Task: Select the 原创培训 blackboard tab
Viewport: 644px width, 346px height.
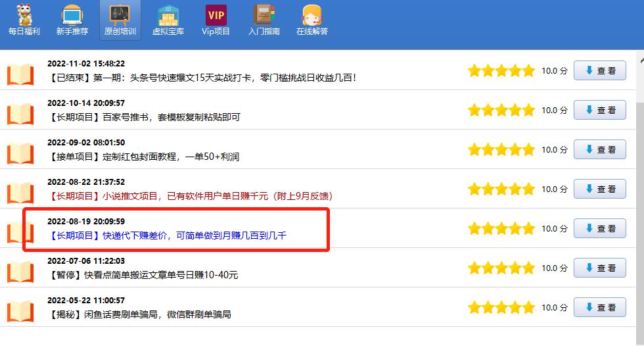Action: pyautogui.click(x=120, y=20)
